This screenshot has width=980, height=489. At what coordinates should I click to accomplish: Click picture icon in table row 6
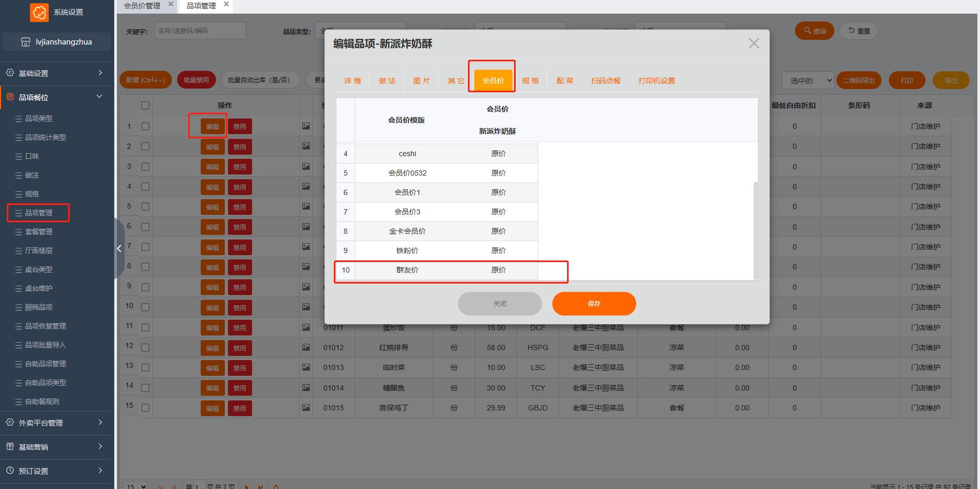click(306, 227)
